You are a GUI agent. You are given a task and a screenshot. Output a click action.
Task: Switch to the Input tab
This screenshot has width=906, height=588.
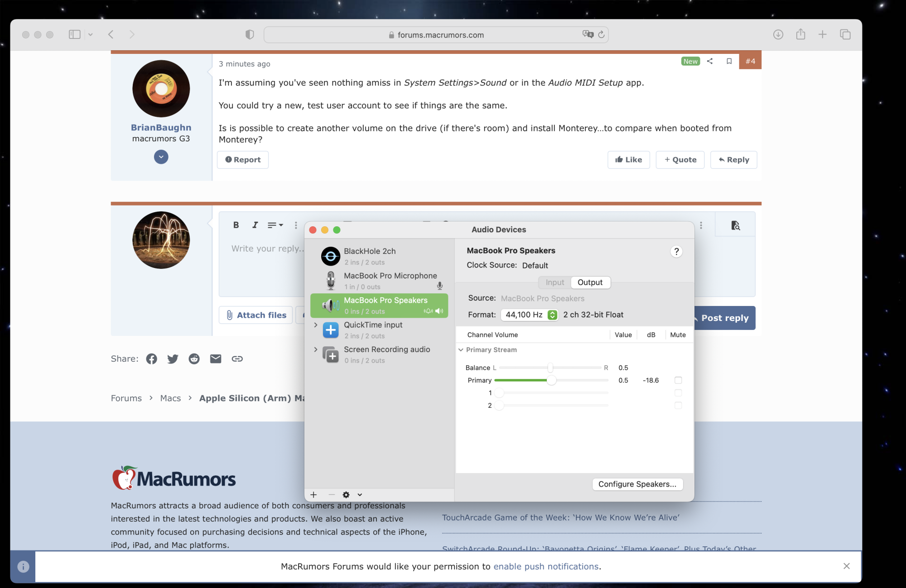(x=555, y=282)
